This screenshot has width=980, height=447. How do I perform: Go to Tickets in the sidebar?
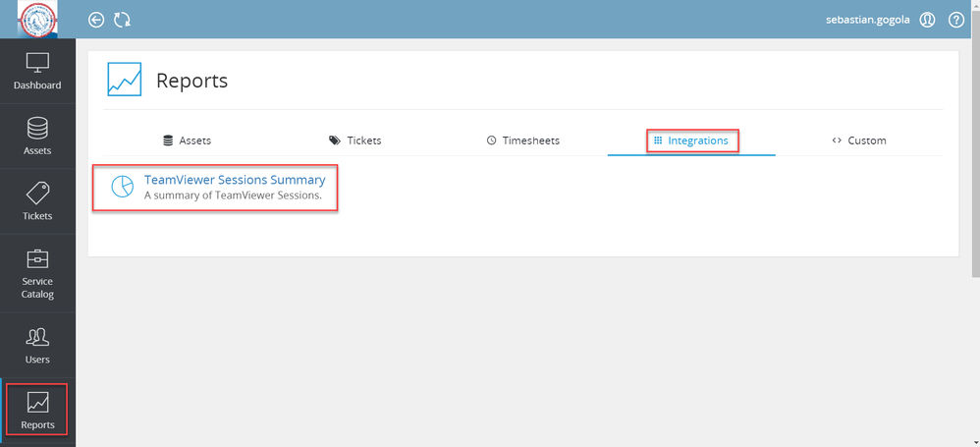click(x=37, y=201)
